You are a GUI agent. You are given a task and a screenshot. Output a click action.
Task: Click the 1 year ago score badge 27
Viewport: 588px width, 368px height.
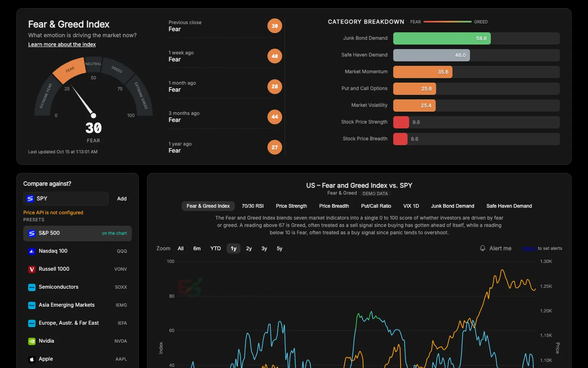[275, 147]
